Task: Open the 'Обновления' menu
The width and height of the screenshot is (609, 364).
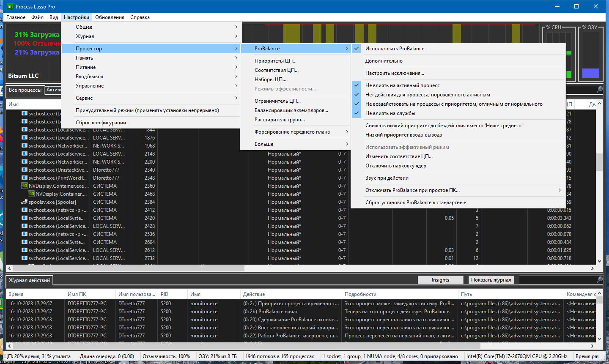Action: [110, 17]
